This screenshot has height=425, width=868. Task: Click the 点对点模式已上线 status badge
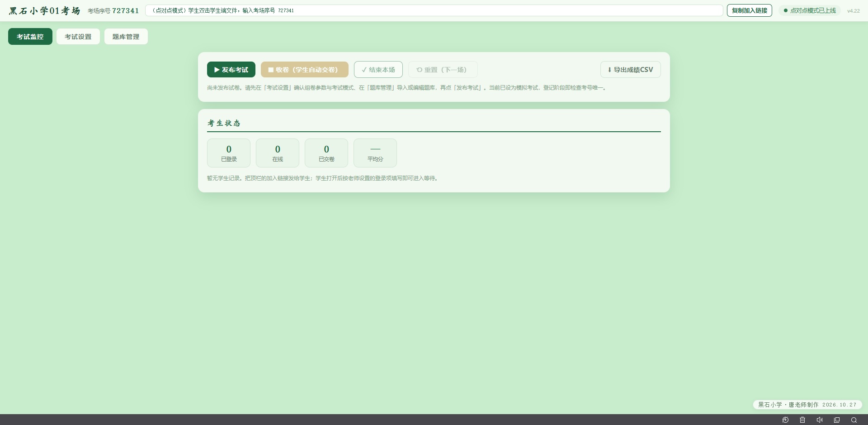pyautogui.click(x=810, y=10)
